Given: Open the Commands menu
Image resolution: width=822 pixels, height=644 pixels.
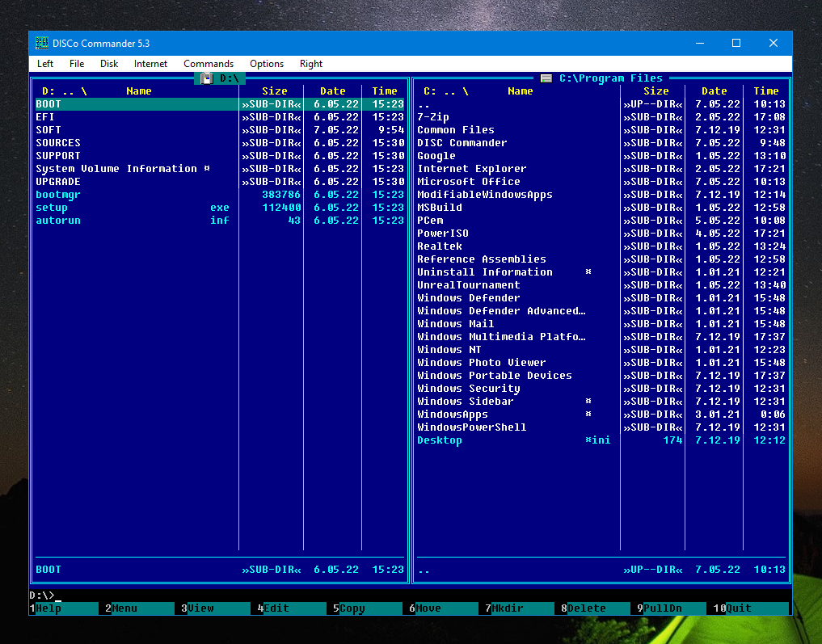Looking at the screenshot, I should [x=209, y=64].
